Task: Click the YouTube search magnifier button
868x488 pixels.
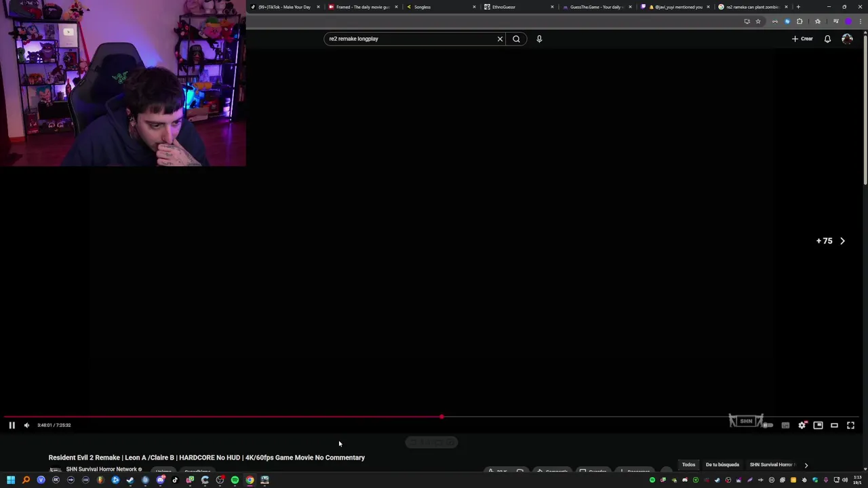Action: click(516, 39)
